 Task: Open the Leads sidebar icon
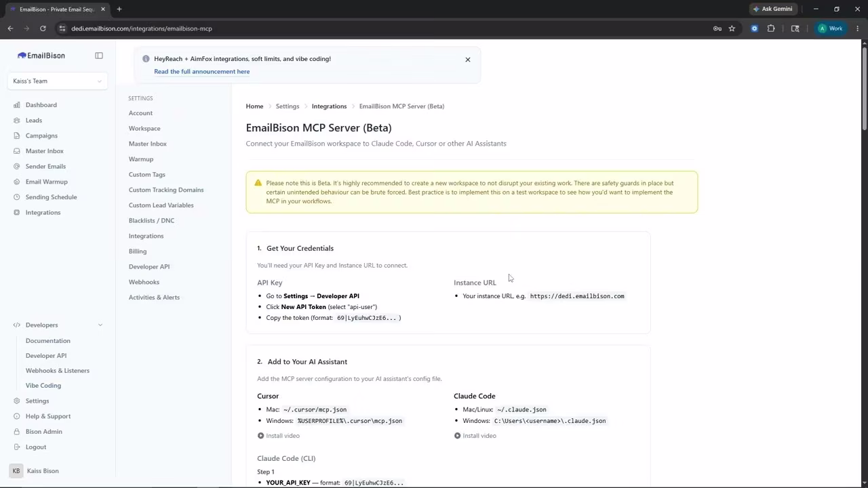[x=17, y=121]
